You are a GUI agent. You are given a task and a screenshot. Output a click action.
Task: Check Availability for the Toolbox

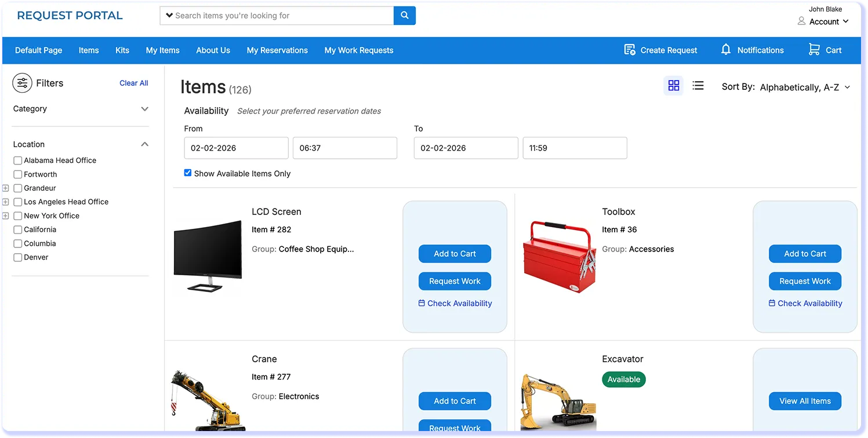pos(805,303)
